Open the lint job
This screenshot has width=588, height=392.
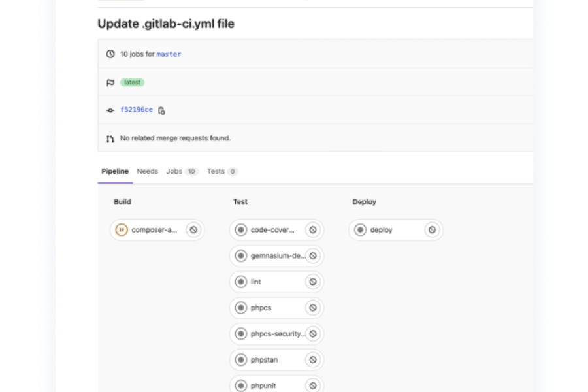[255, 282]
